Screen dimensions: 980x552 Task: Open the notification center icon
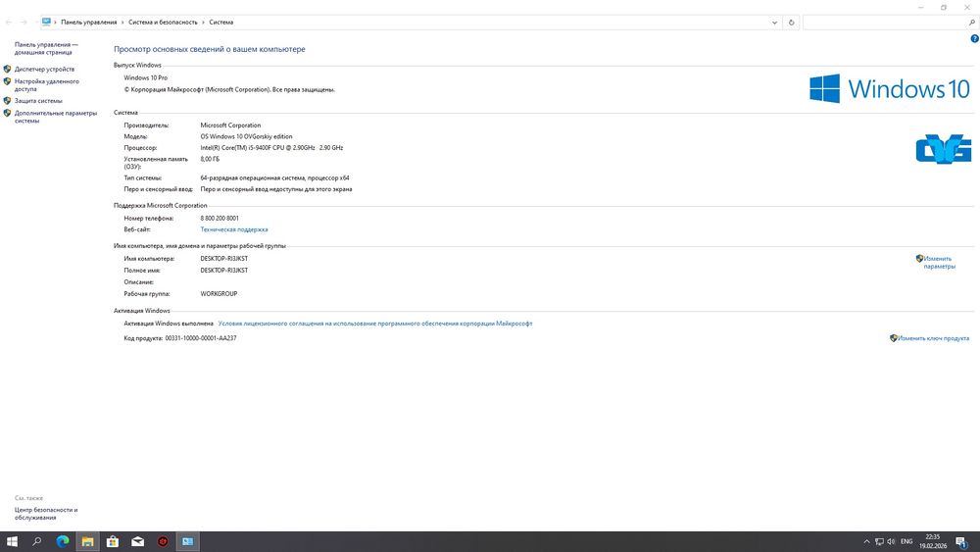pos(962,542)
